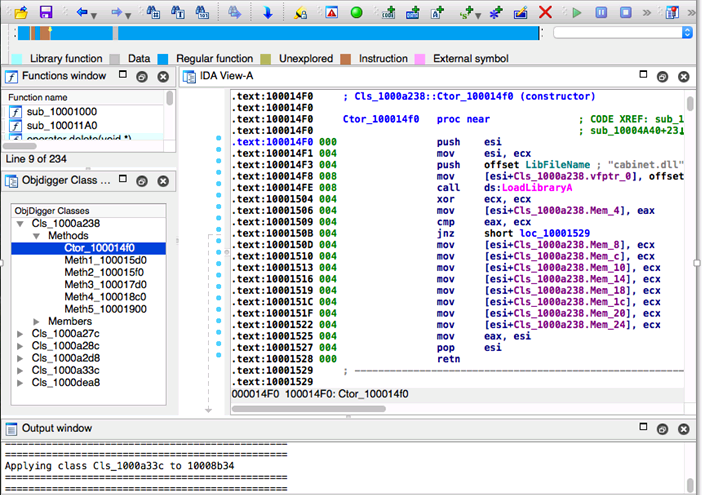Select Meth1_100015d0 in ObjDigger Classes
The width and height of the screenshot is (702, 495).
(104, 260)
